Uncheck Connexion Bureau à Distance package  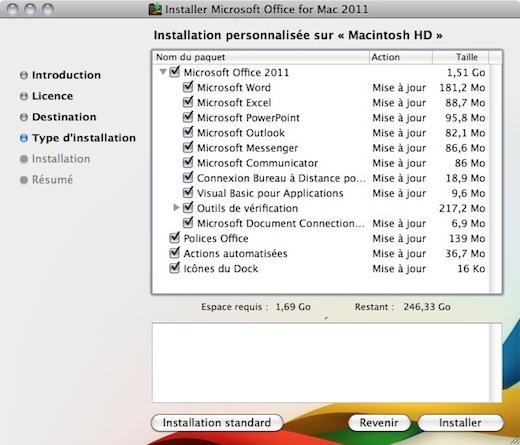(x=188, y=177)
